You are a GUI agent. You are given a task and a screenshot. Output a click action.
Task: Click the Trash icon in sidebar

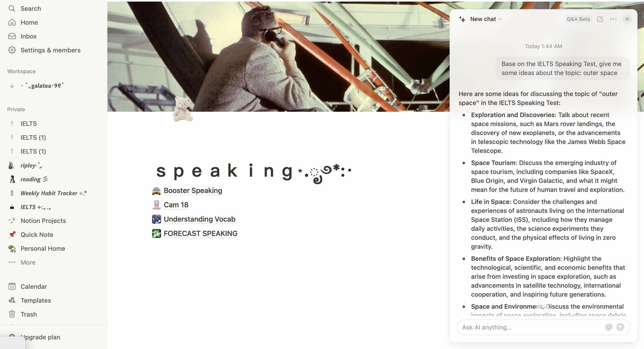[x=12, y=314]
